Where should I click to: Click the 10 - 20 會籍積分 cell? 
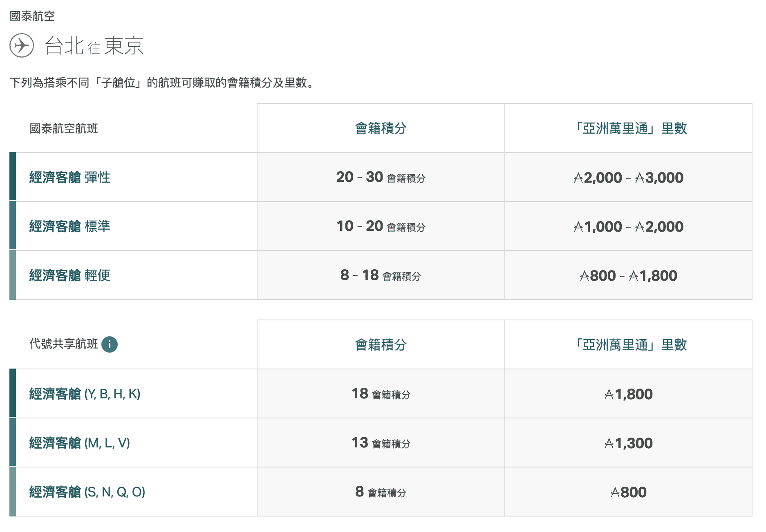click(381, 226)
